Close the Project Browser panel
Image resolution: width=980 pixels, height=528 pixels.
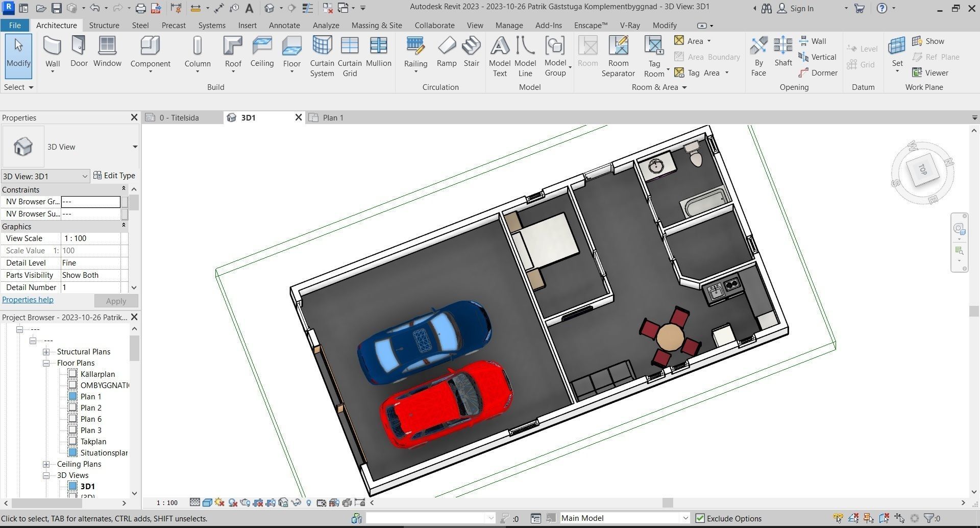[134, 317]
